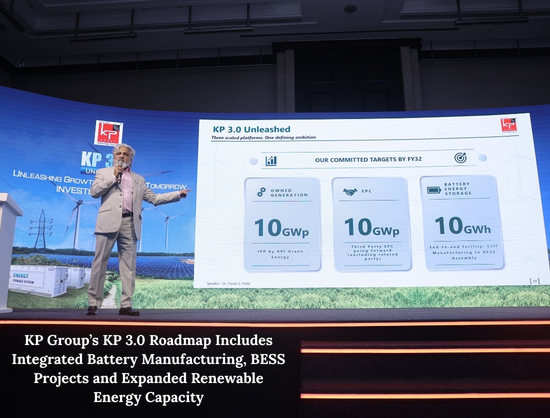Image resolution: width=550 pixels, height=418 pixels.
Task: Click the 'Battery Energy Storage' card label
Action: pos(457,189)
